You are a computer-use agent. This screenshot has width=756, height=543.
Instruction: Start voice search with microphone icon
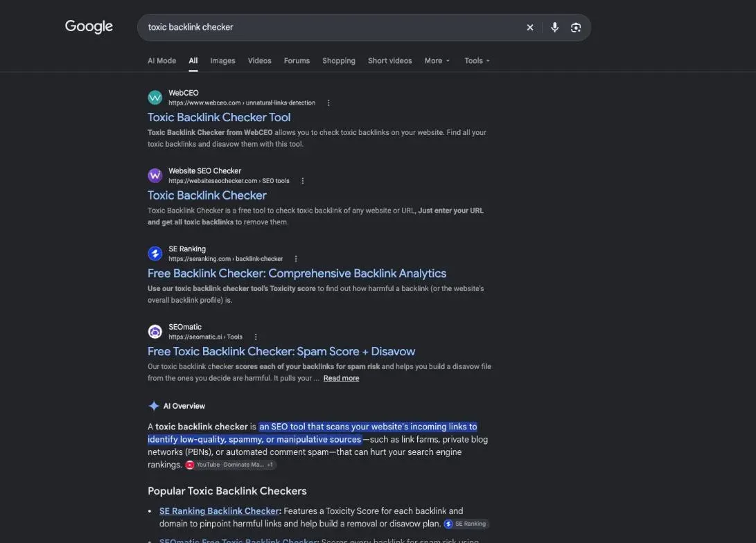pos(554,28)
